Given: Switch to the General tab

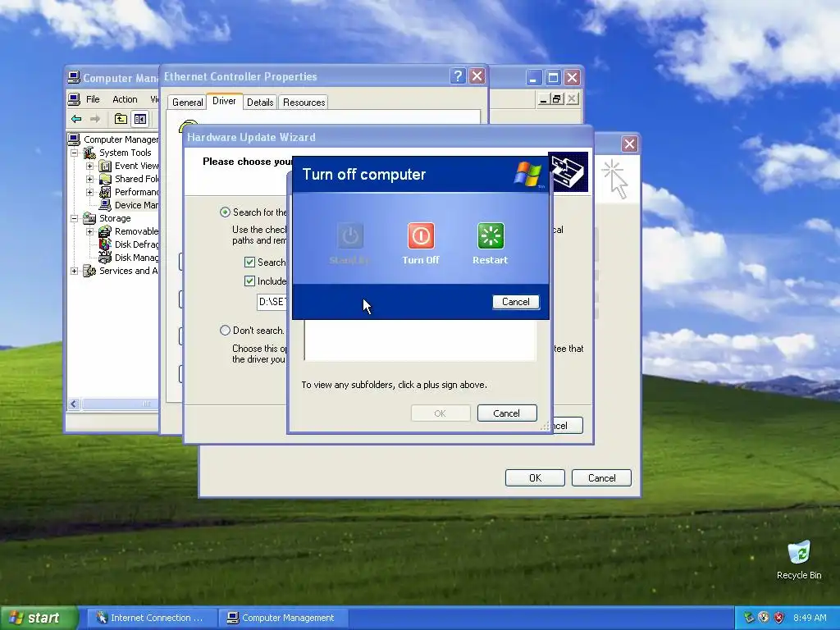Looking at the screenshot, I should click(188, 103).
